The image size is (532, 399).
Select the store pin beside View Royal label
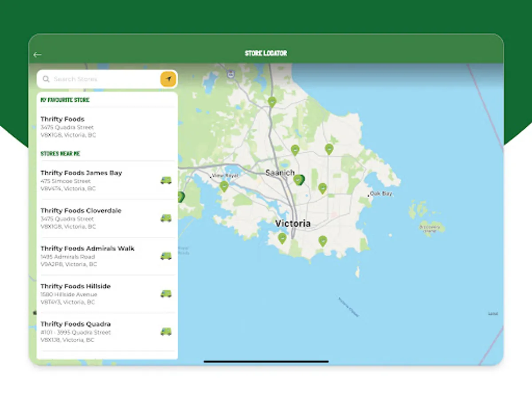coord(224,186)
